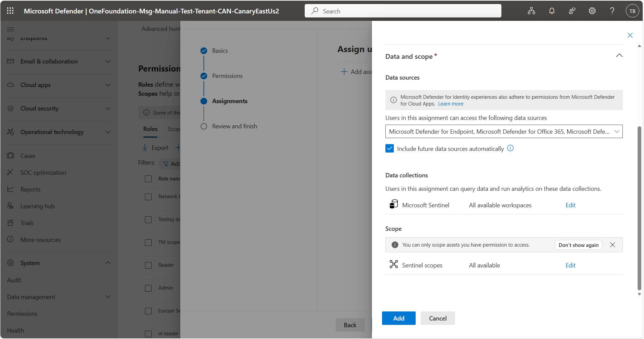Expand the Operational technology menu
This screenshot has height=339, width=644.
click(x=108, y=132)
